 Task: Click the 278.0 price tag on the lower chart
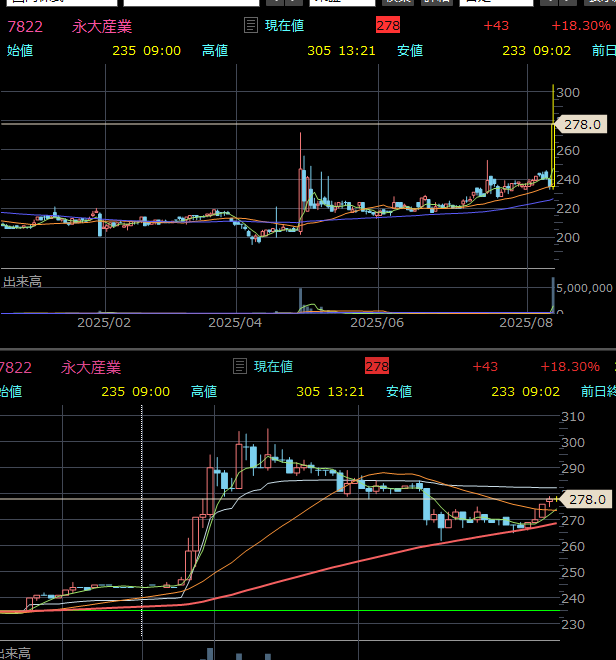click(587, 499)
